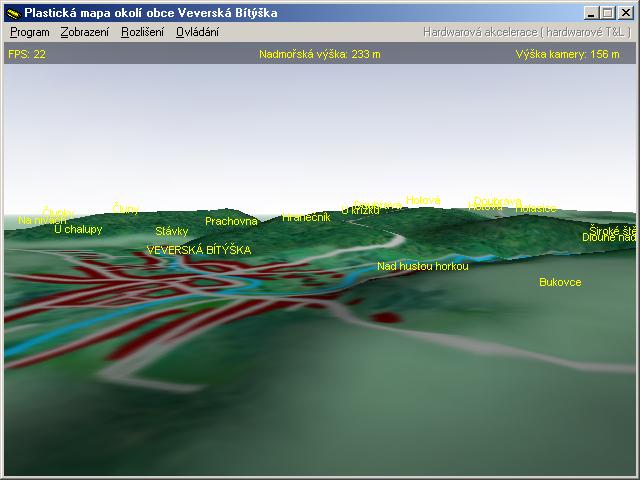Click the FPS counter readout
This screenshot has width=640, height=480.
coord(27,54)
